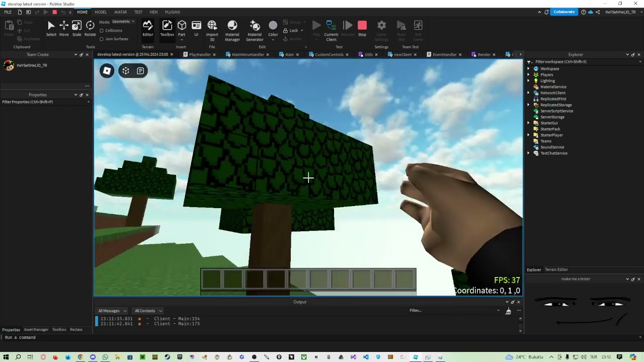Expand the StarterGui node
644x362 pixels.
pyautogui.click(x=529, y=123)
